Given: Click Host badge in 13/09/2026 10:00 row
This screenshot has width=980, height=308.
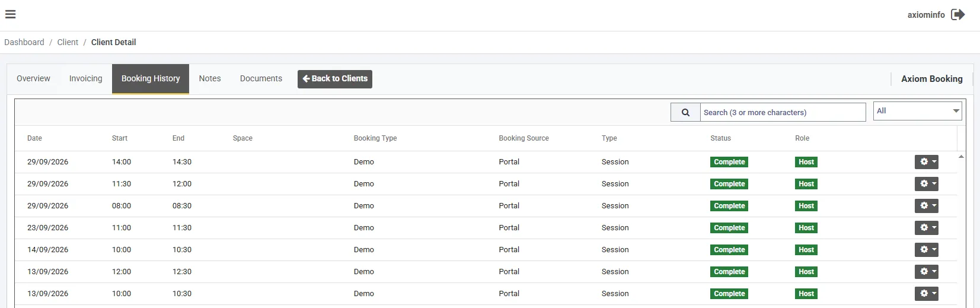Looking at the screenshot, I should 806,294.
